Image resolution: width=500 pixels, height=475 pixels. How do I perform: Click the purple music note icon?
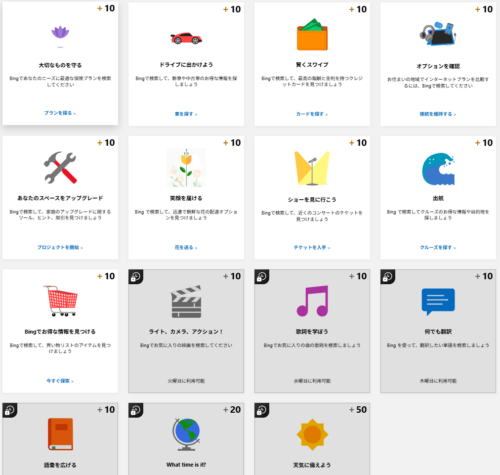click(312, 301)
